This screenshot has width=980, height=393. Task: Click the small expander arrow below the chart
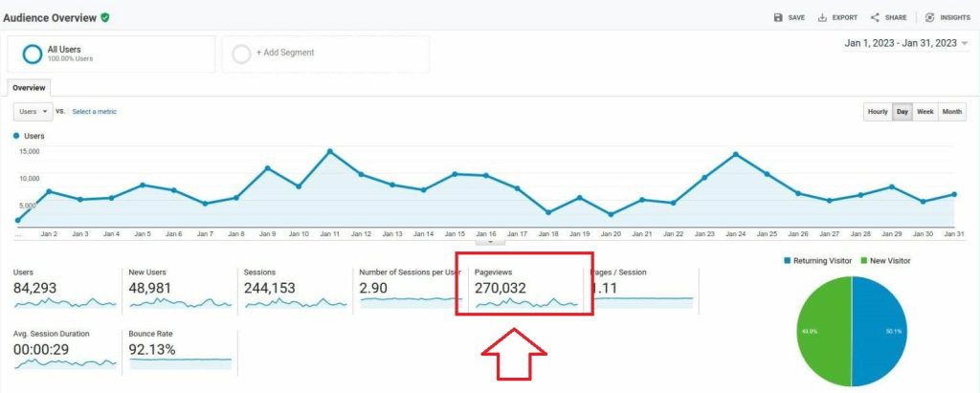tap(489, 241)
